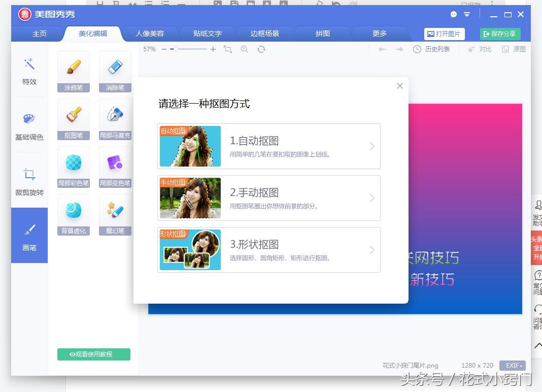Open the 背景虚化 background blur tool
This screenshot has width=542, height=392.
point(73,214)
